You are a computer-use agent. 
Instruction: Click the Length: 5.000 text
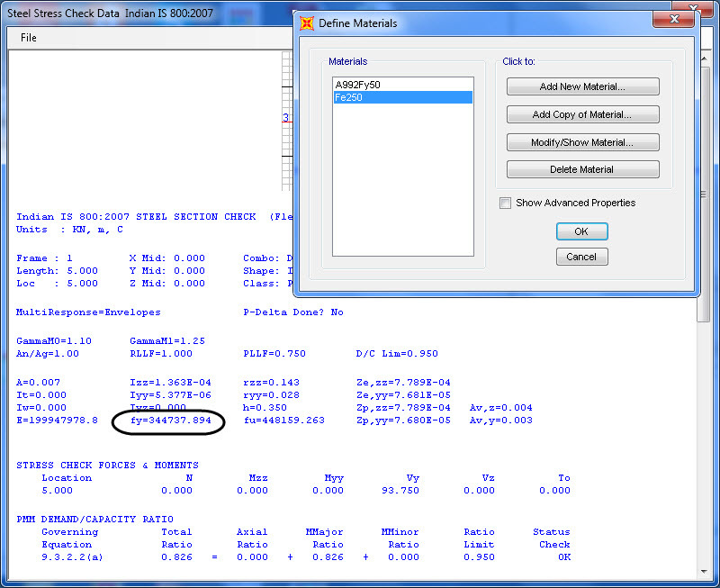pos(57,271)
